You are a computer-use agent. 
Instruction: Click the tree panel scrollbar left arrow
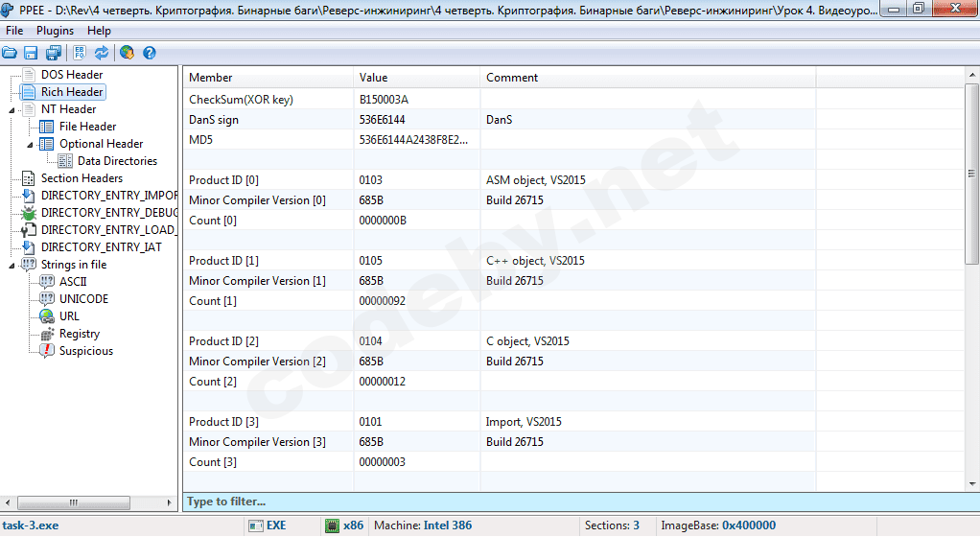tap(8, 502)
